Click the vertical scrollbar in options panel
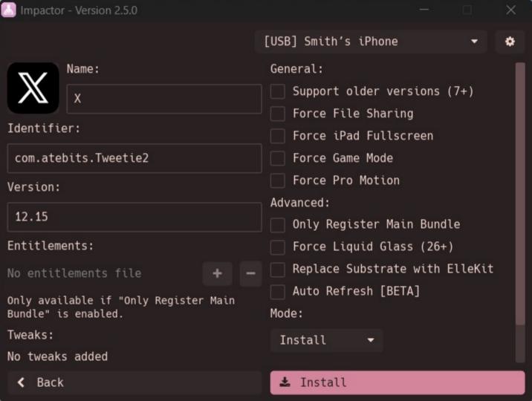The image size is (532, 401). pyautogui.click(x=520, y=193)
